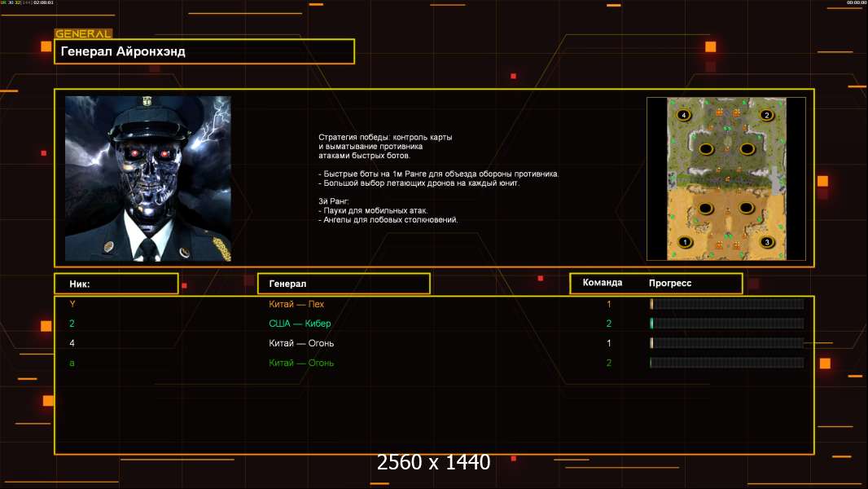Image resolution: width=868 pixels, height=489 pixels.
Task: Click the '3й Ранг:' heading
Action: tap(333, 201)
